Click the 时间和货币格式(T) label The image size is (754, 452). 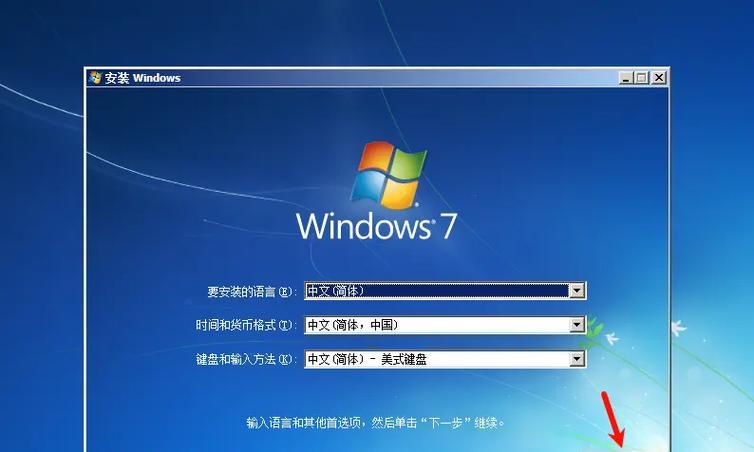tap(247, 326)
